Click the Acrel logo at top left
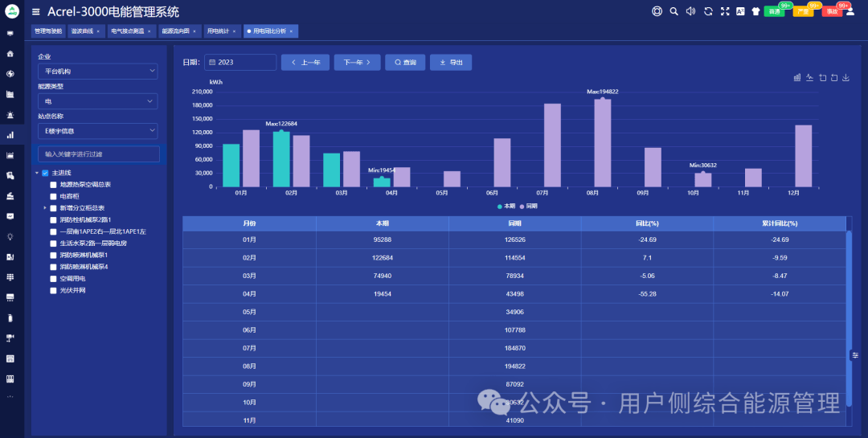 (11, 11)
